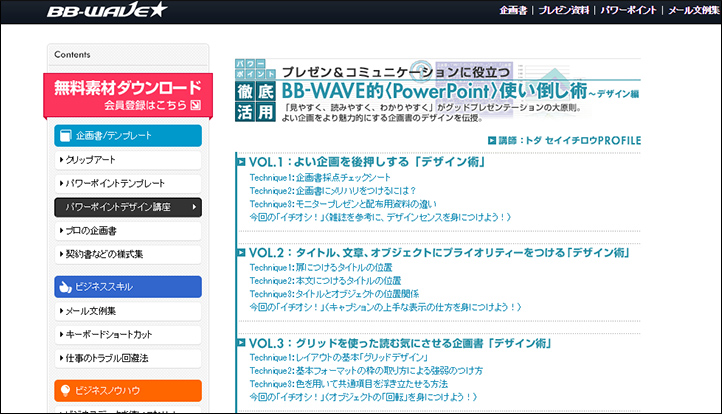Open クリップアート sidebar item

pos(128,160)
